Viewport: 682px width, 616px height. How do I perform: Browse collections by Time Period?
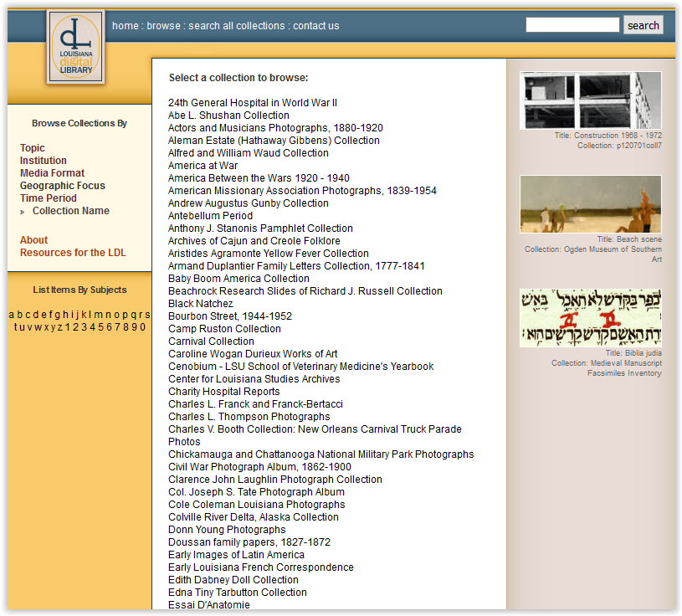(x=49, y=198)
